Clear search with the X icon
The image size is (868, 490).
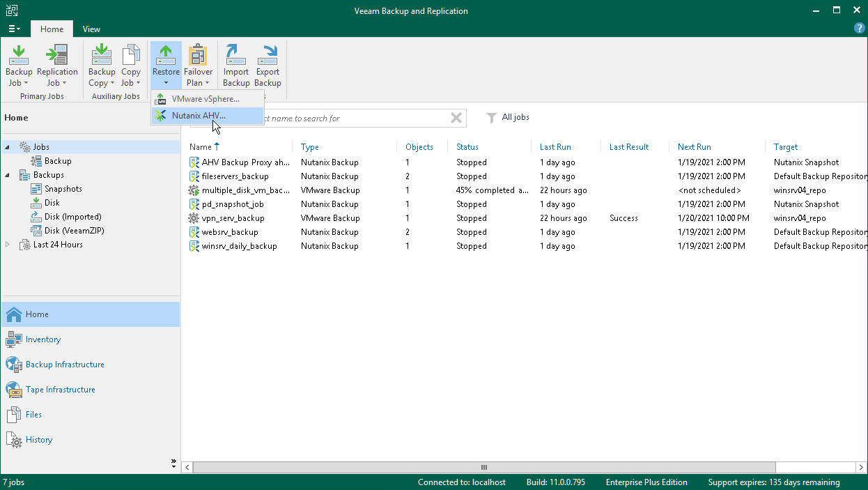(x=456, y=118)
